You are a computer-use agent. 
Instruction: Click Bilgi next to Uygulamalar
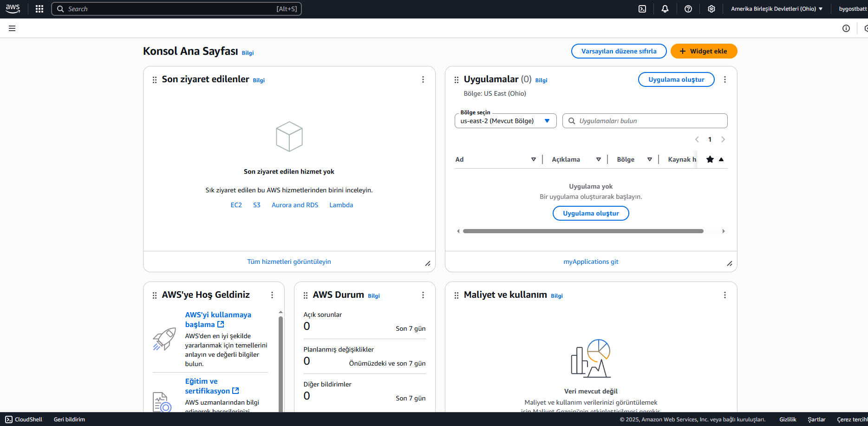pos(542,80)
